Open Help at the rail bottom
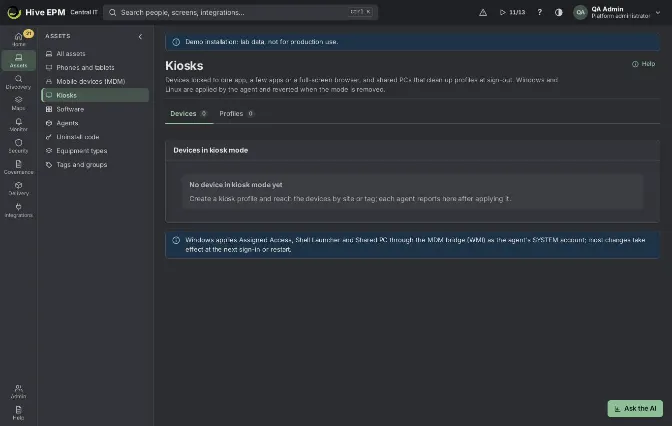 point(18,413)
